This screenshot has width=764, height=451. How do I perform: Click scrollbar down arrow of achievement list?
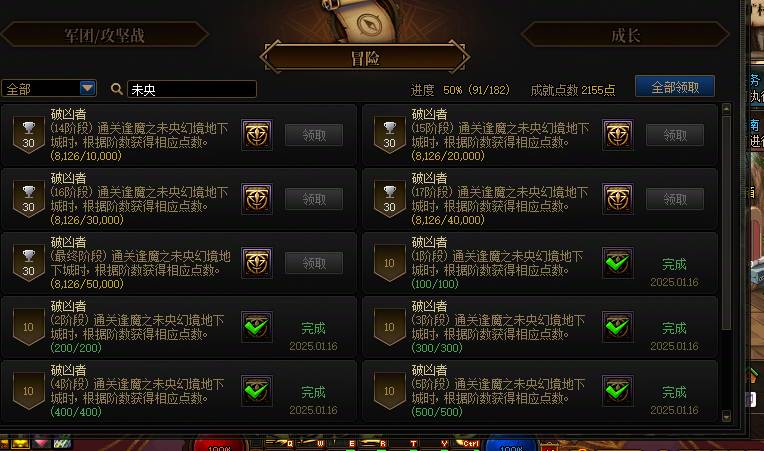click(726, 416)
